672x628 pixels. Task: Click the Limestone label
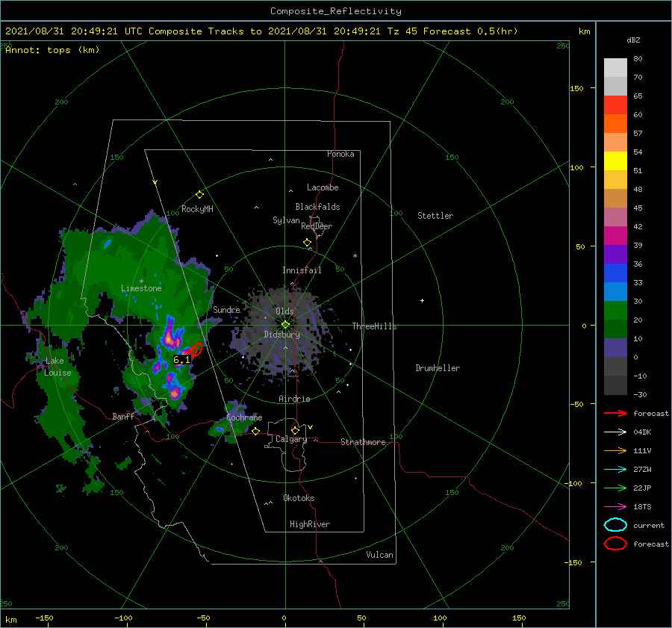click(141, 288)
